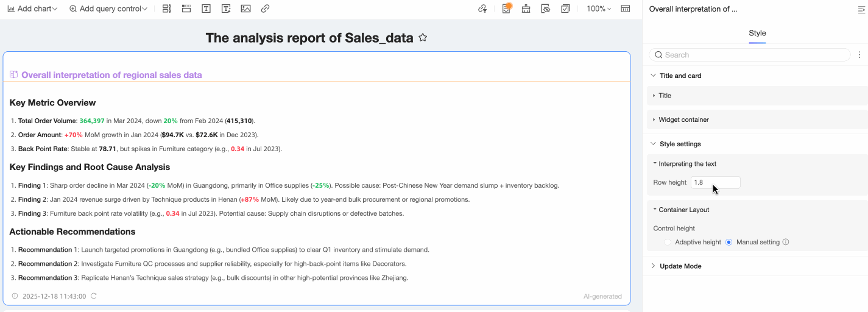Favorite the report with the star icon
868x312 pixels.
[423, 38]
